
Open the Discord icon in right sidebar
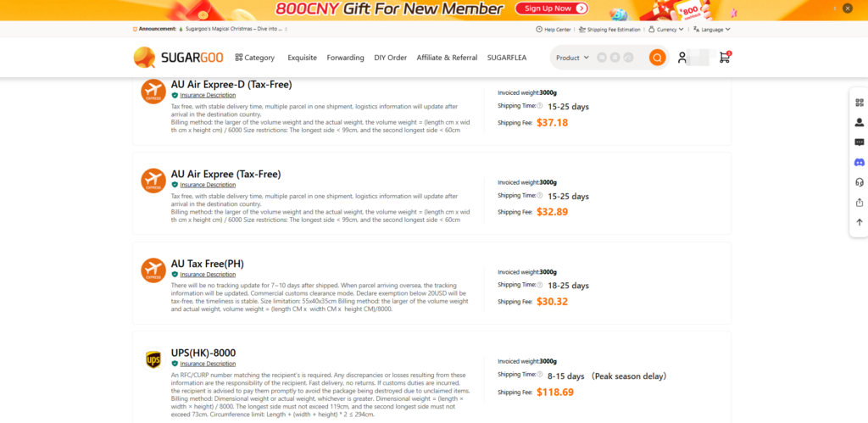[860, 162]
